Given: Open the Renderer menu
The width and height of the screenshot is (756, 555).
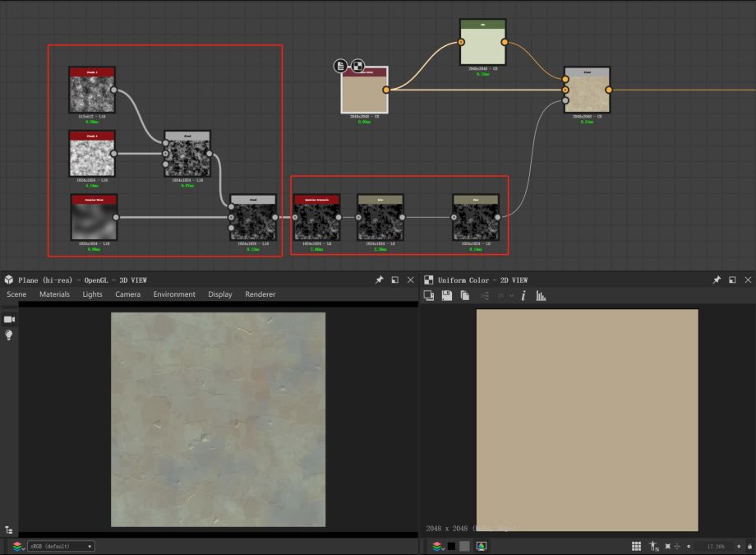Looking at the screenshot, I should pyautogui.click(x=260, y=294).
